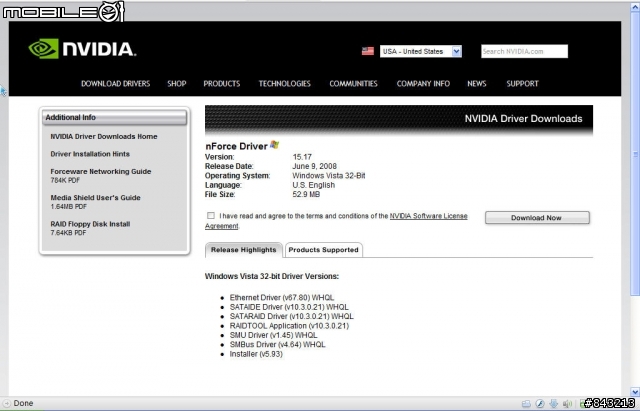
Task: Click Windows Vista 32-Bit operating system value
Action: 329,176
